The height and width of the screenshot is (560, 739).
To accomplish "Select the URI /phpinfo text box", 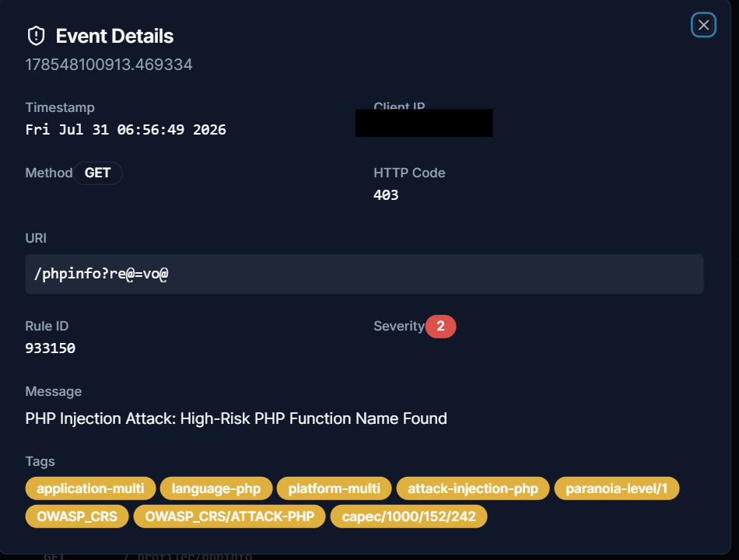I will (x=364, y=274).
